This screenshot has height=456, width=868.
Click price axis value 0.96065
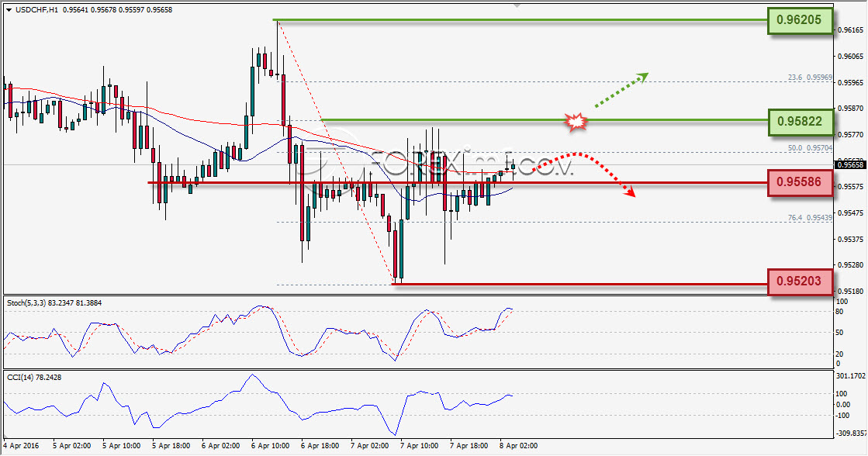[849, 57]
